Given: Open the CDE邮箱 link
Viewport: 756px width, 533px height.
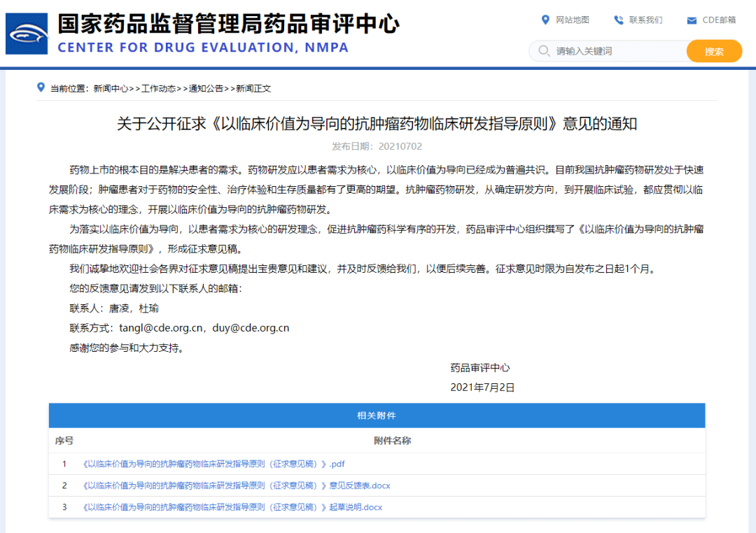Looking at the screenshot, I should pyautogui.click(x=719, y=20).
